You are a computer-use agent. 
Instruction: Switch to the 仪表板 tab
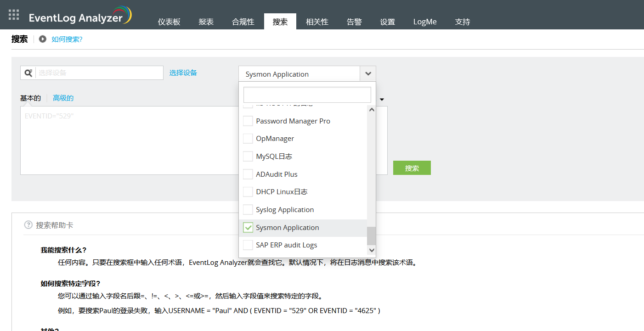[169, 21]
